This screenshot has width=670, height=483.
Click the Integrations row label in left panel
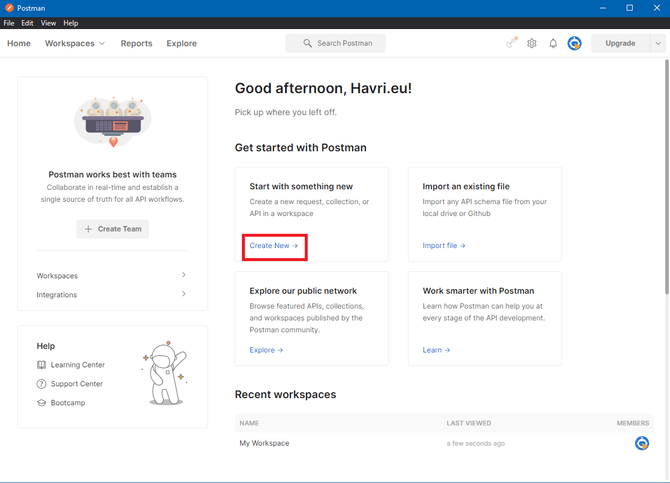click(57, 295)
